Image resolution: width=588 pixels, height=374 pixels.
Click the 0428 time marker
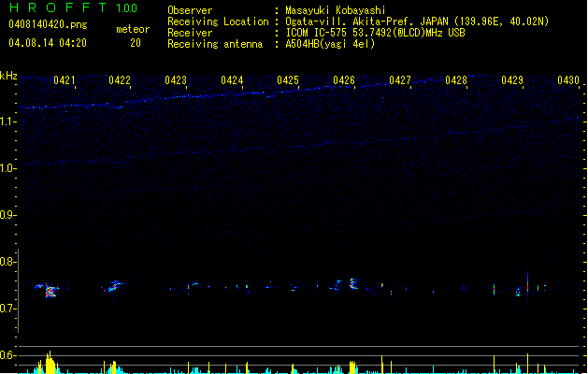456,80
